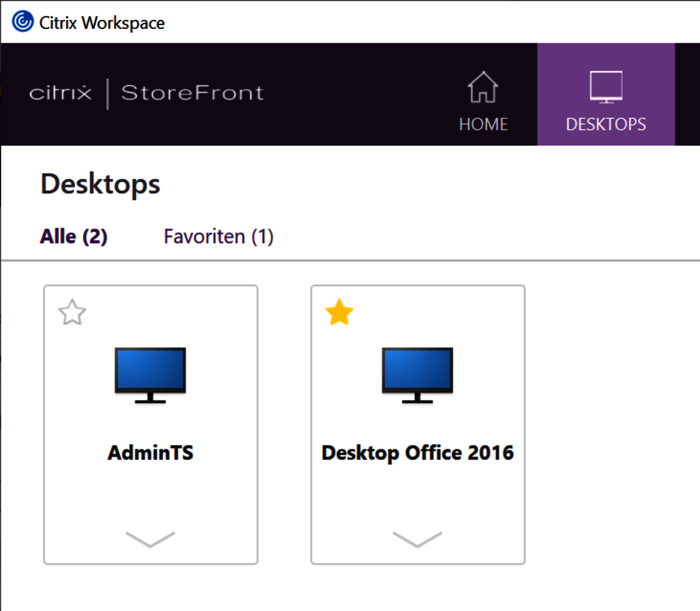
Task: Open the Desktop Office 2016 name link
Action: [x=417, y=453]
